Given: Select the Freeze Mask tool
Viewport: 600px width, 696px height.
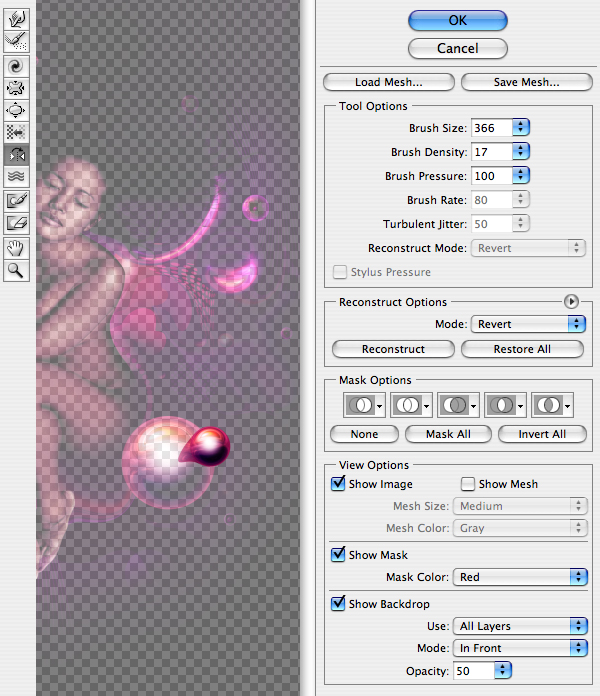Looking at the screenshot, I should tap(16, 201).
